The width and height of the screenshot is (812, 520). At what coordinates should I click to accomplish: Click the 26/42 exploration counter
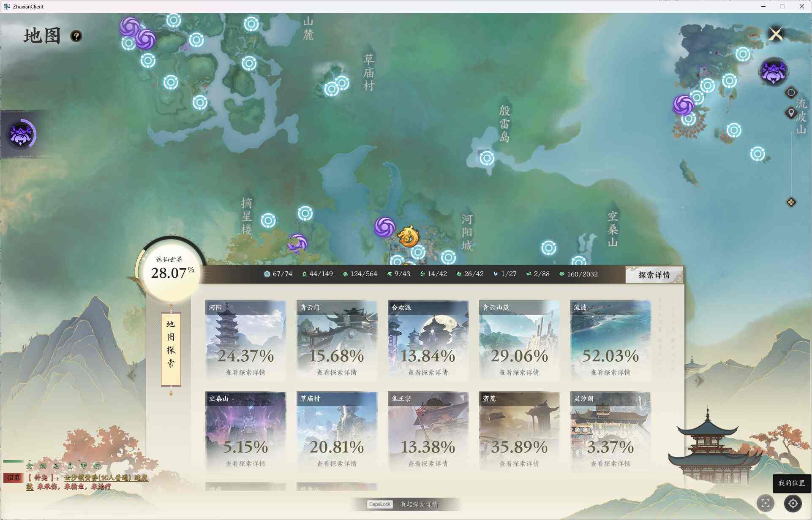(x=470, y=274)
